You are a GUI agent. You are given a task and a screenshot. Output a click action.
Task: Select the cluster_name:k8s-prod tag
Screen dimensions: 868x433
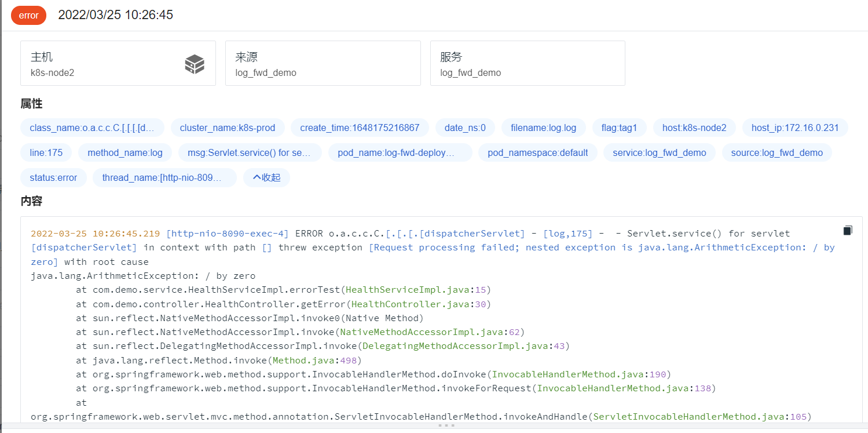[x=228, y=128]
